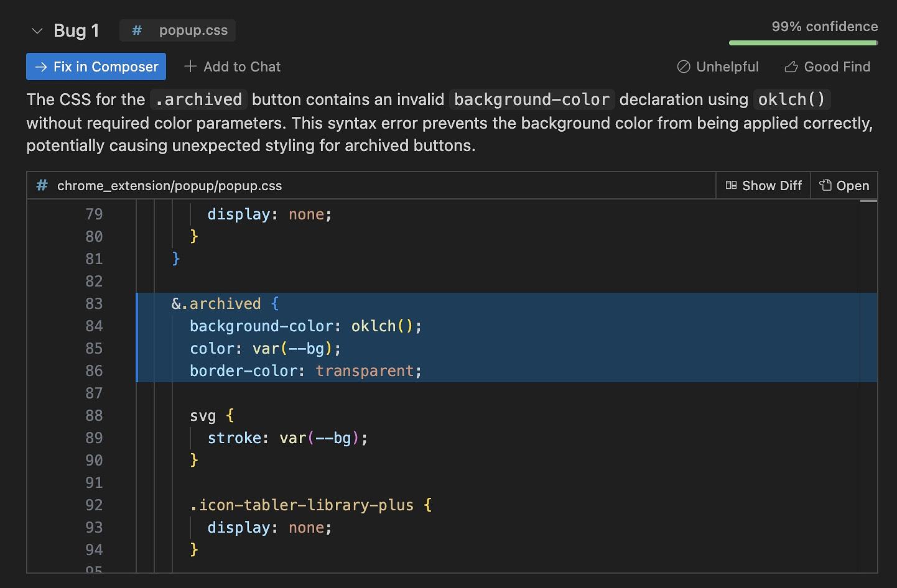Screen dimensions: 897x588
Task: Click the arrow icon in Fix in Composer
Action: (x=41, y=67)
